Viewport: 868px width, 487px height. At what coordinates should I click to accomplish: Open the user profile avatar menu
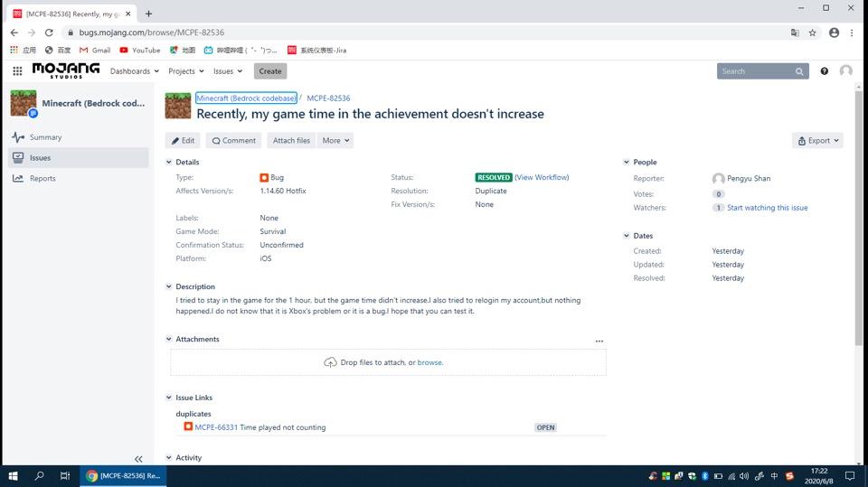[x=845, y=71]
